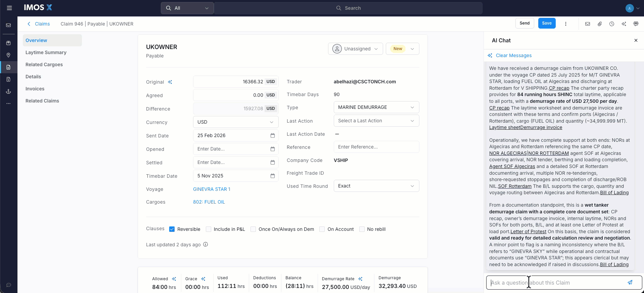Open the Invoices section
The width and height of the screenshot is (644, 293).
click(35, 89)
